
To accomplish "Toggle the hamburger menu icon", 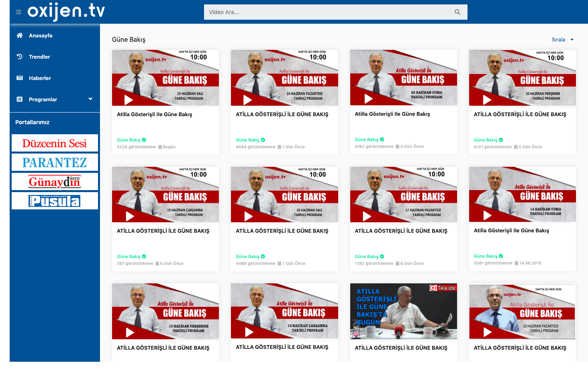I will 18,12.
